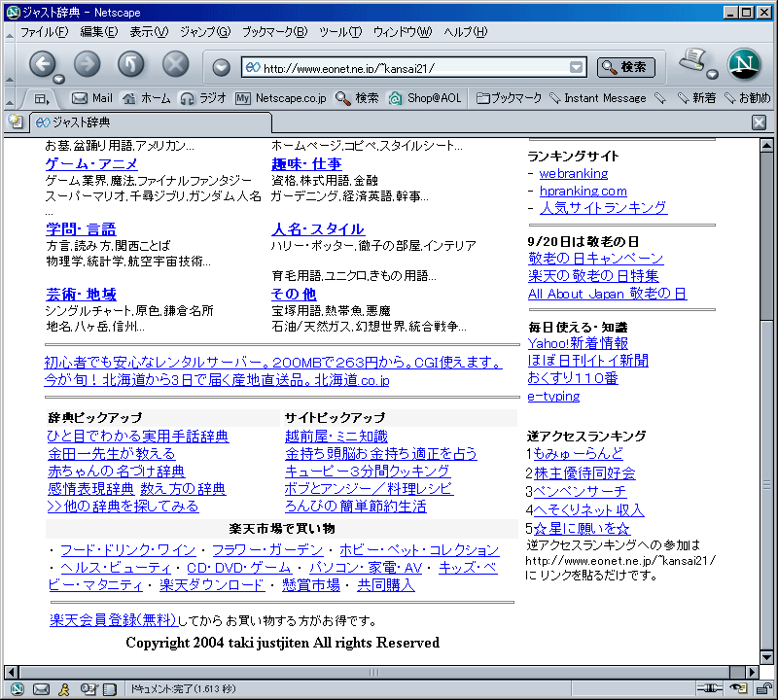Viewport: 778px width, 700px height.
Task: Reload the page with the Reload button
Action: click(131, 64)
